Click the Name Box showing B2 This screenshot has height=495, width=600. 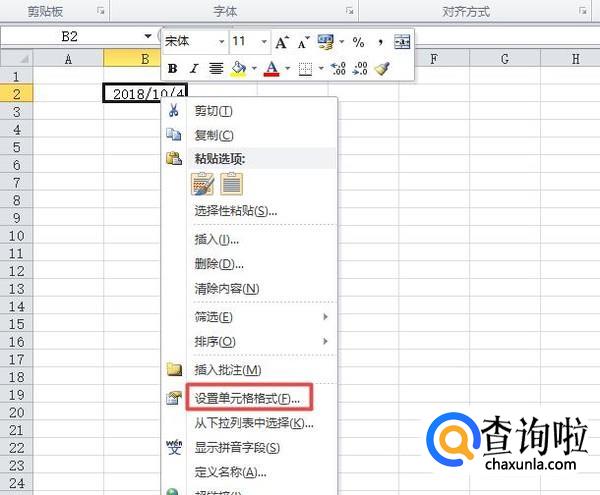[70, 37]
